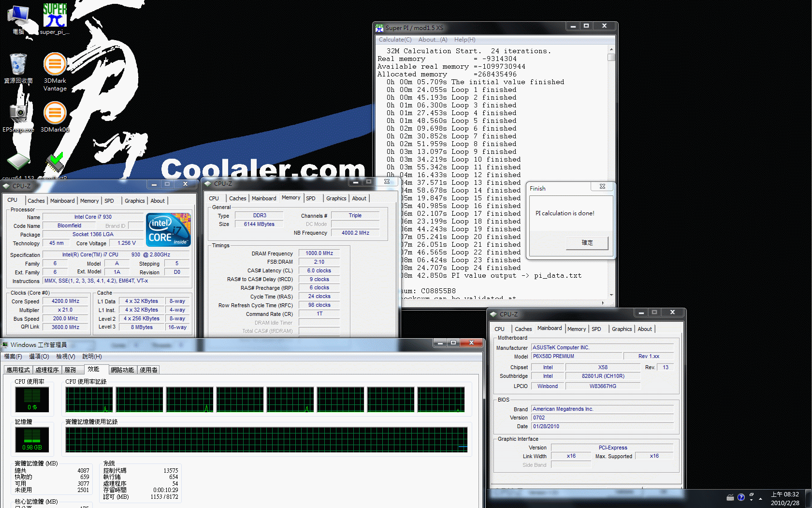Screen dimensions: 812x508
Task: Select About tab in CPU-Z Mainboard window
Action: tap(645, 329)
